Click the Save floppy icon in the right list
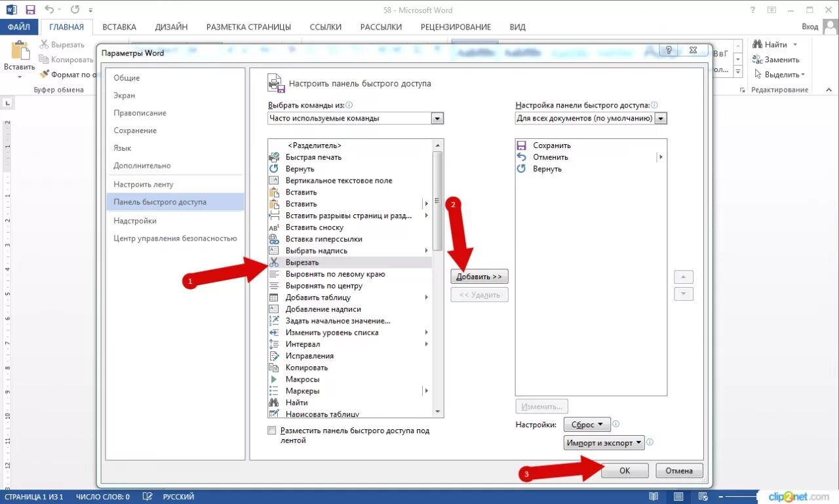839x504 pixels. (522, 145)
